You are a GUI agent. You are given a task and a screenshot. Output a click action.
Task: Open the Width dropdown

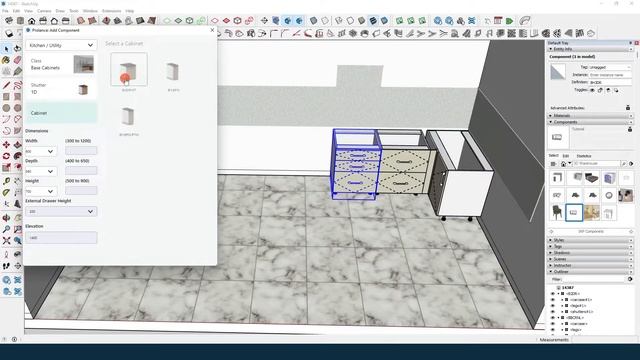tap(40, 151)
